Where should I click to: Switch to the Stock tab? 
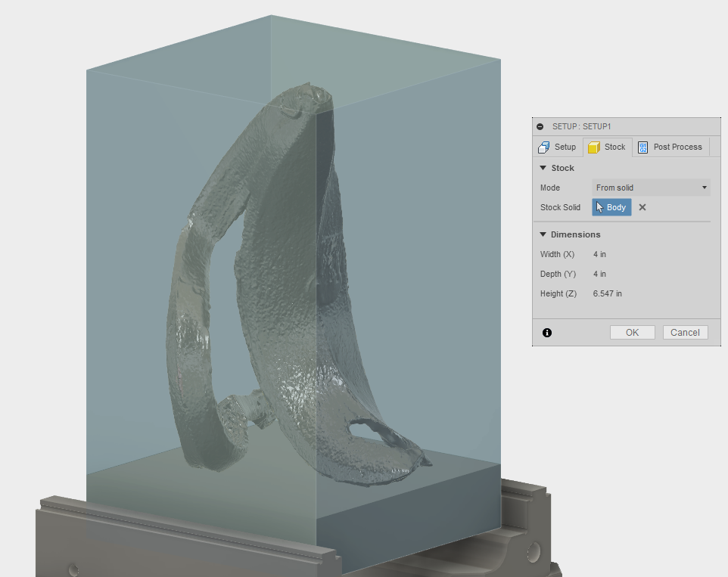(x=607, y=147)
